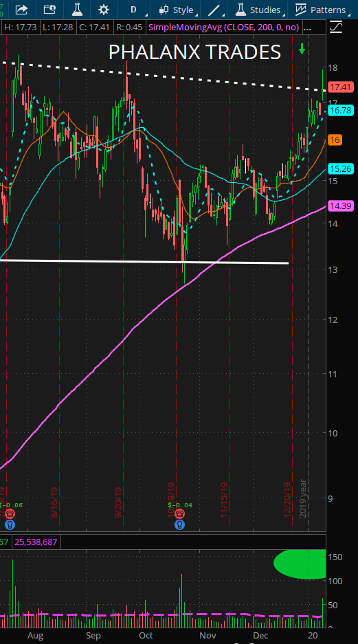Click the 100 volume axis label

point(335,581)
